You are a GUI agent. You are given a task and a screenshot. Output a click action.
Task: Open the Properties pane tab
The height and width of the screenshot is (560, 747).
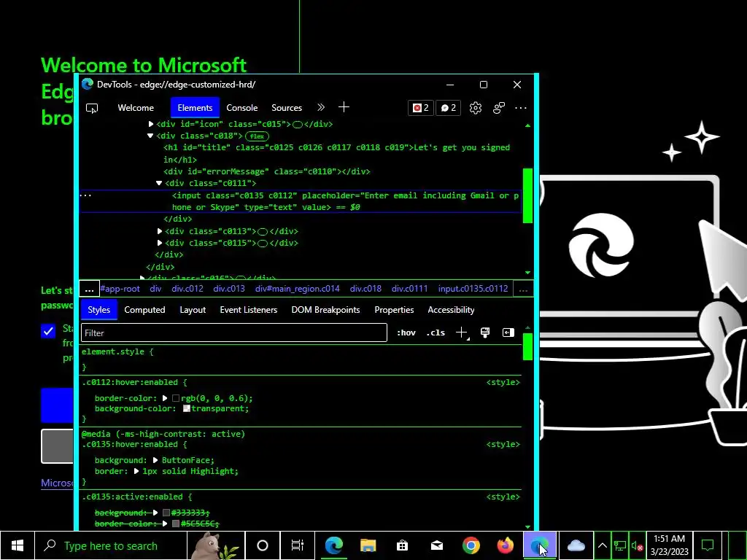click(394, 310)
